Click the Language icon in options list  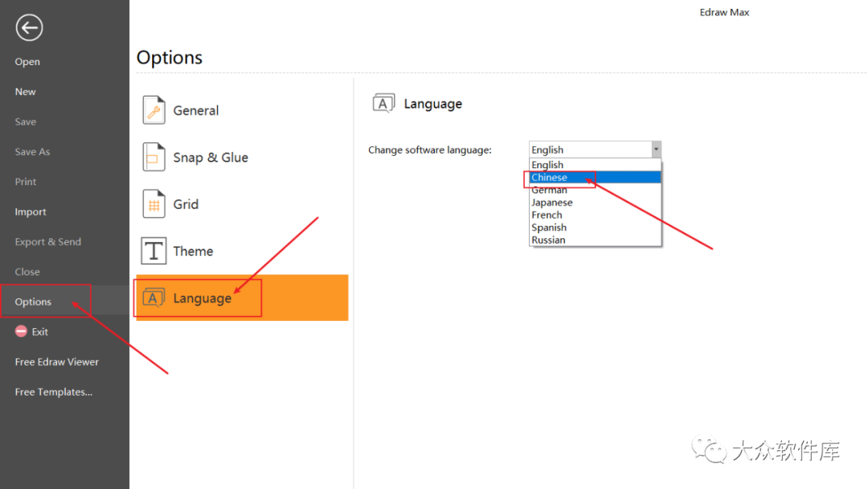pos(154,298)
